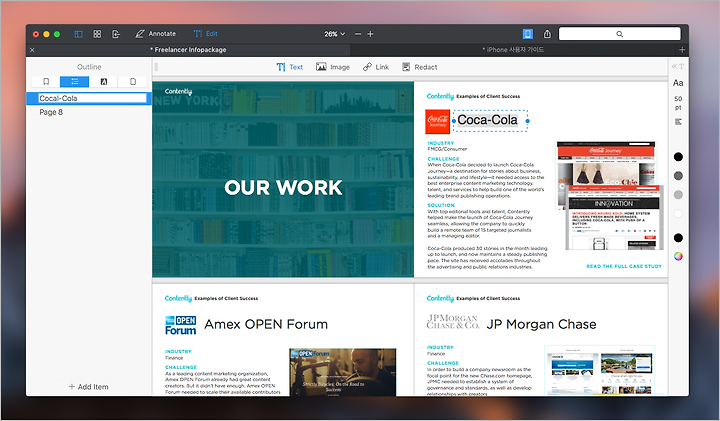
Task: Show the outline list in sidebar
Action: pyautogui.click(x=74, y=82)
